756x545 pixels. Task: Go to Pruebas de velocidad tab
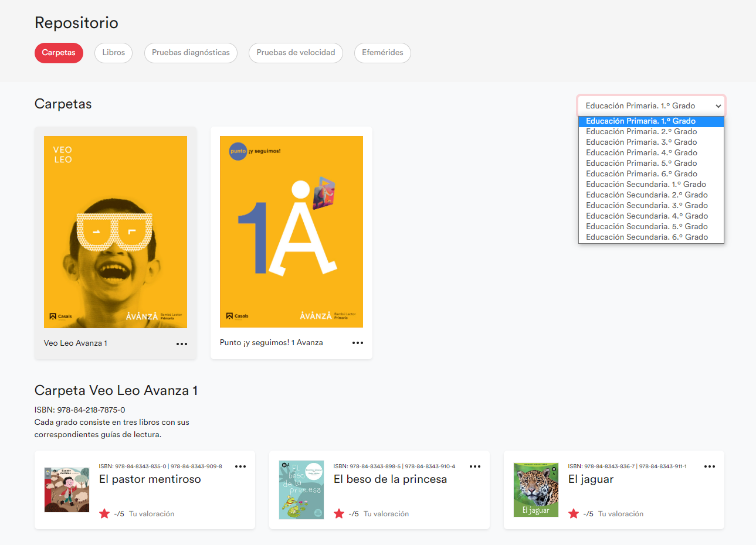pyautogui.click(x=296, y=53)
